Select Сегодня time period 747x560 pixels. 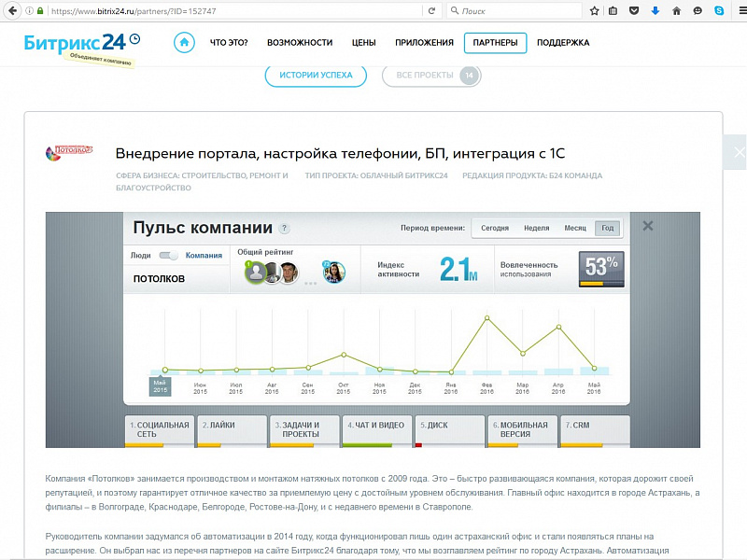[495, 228]
